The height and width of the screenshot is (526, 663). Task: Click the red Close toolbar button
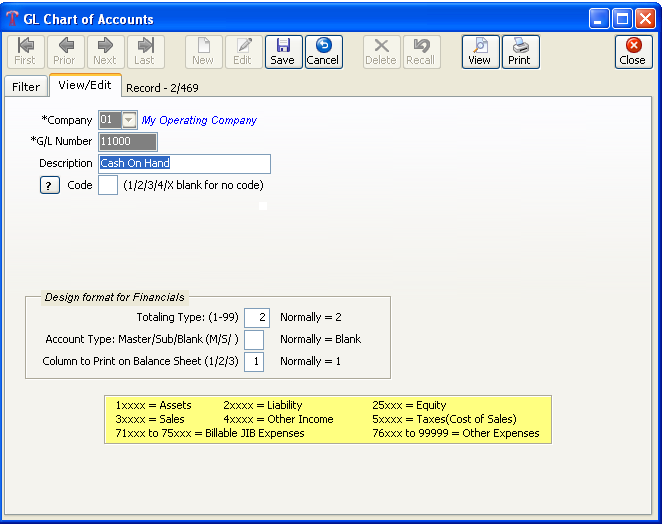click(633, 52)
